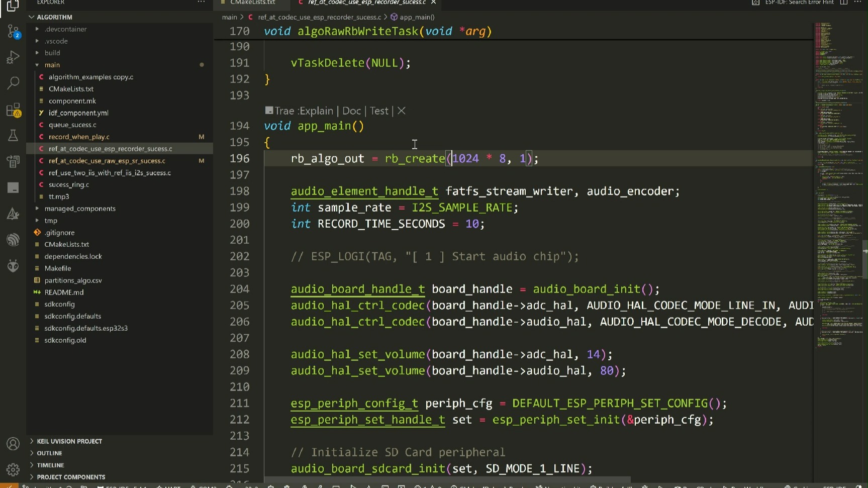Open the Source Control view with badge 2

(13, 32)
